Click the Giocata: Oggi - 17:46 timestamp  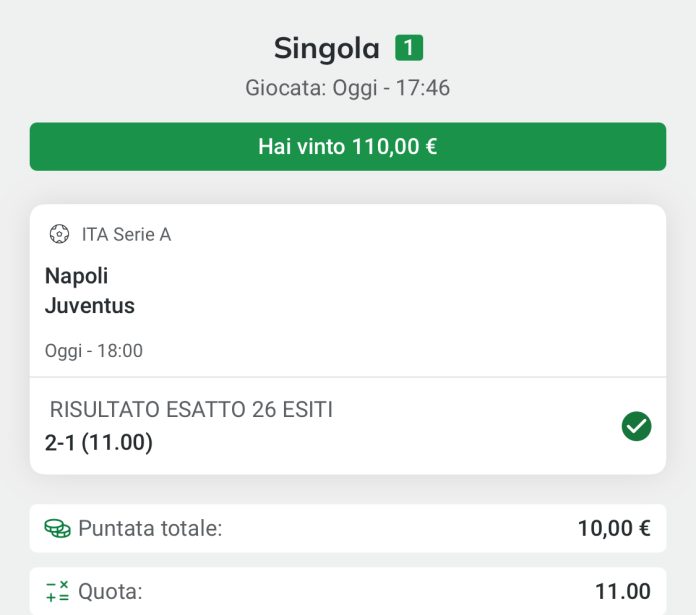(348, 88)
